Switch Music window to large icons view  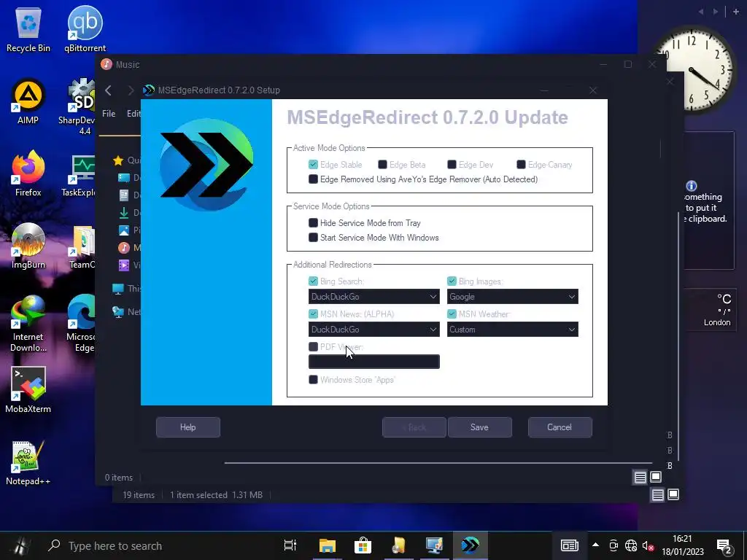[x=656, y=477]
